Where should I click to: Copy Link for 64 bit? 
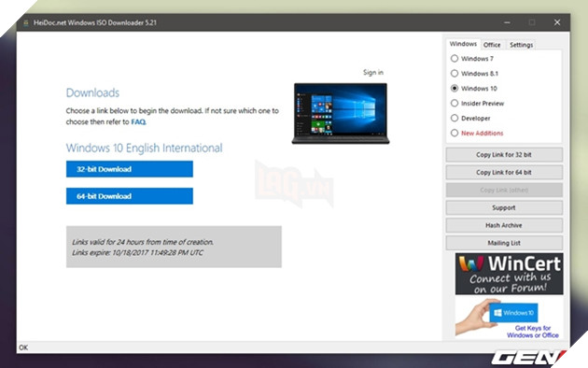(x=504, y=172)
